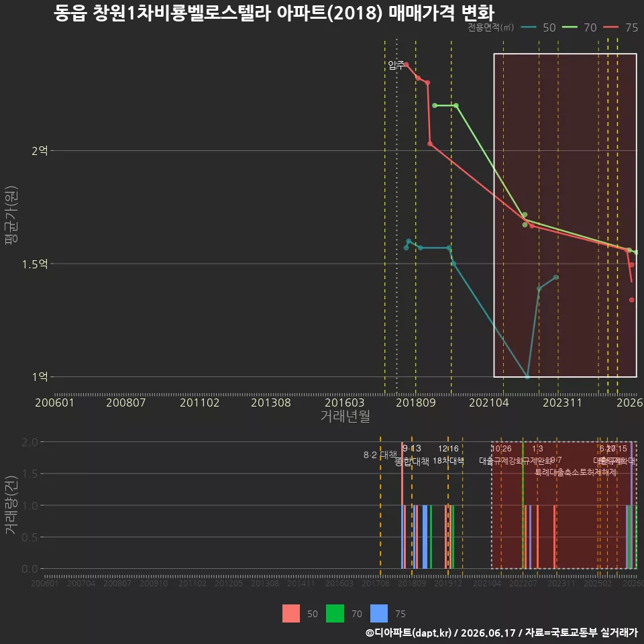Click 201102 on the price chart axis
Image resolution: width=644 pixels, height=644 pixels.
[x=200, y=402]
